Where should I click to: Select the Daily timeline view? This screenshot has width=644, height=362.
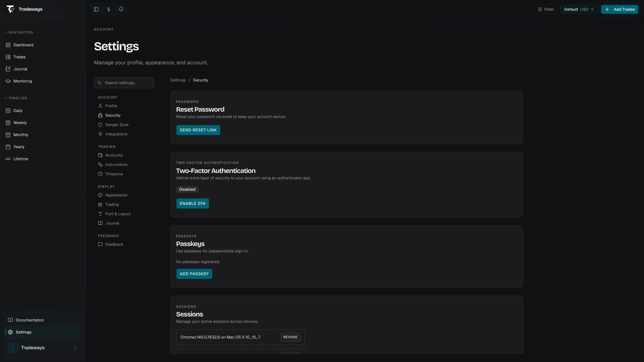pos(17,110)
